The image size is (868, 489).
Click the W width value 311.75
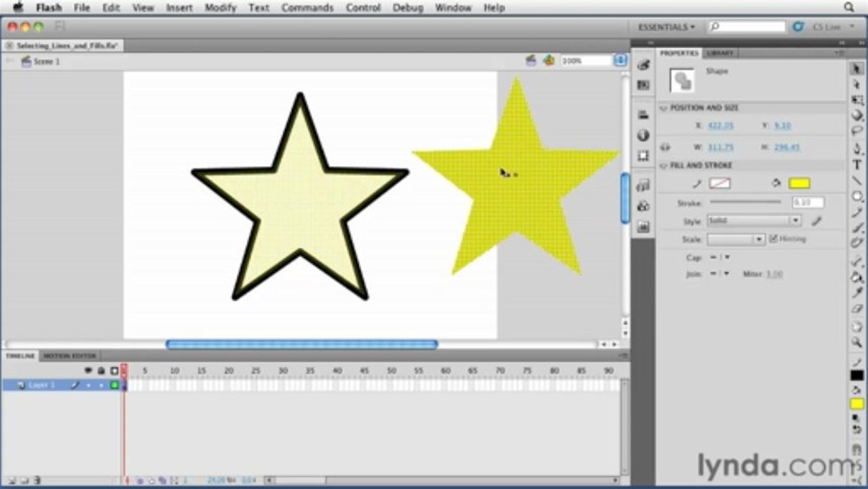[x=721, y=147]
